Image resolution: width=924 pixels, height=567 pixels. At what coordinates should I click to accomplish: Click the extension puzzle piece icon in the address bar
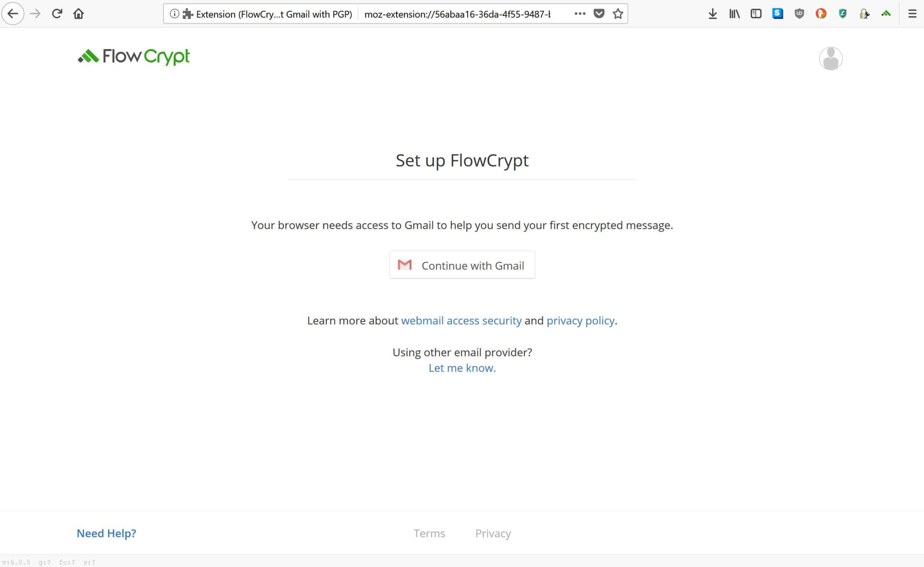click(188, 14)
